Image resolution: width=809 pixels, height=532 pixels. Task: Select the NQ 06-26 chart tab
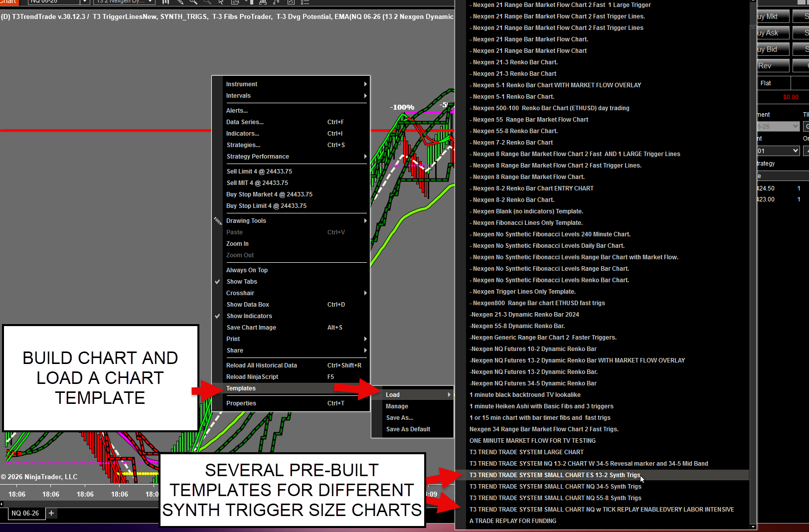click(25, 513)
